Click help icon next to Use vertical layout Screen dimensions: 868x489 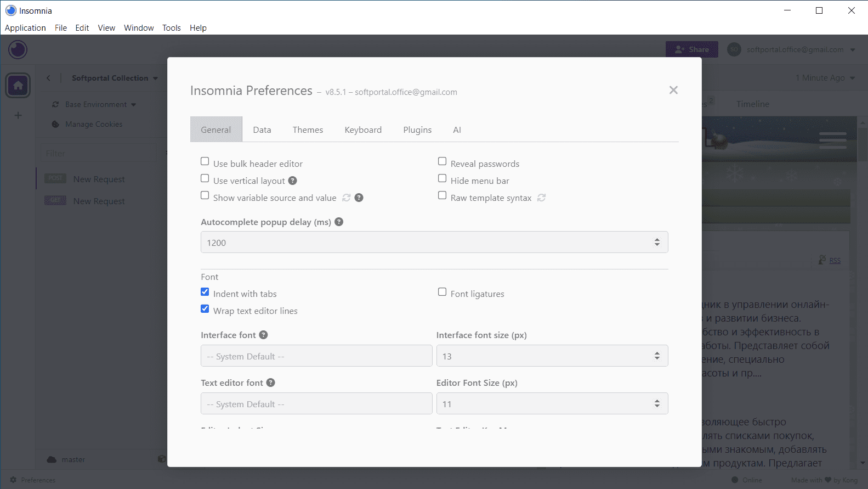[x=293, y=181]
